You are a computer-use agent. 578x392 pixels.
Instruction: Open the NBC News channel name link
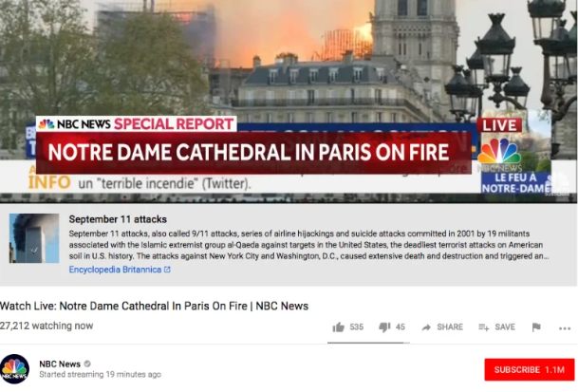(60, 364)
